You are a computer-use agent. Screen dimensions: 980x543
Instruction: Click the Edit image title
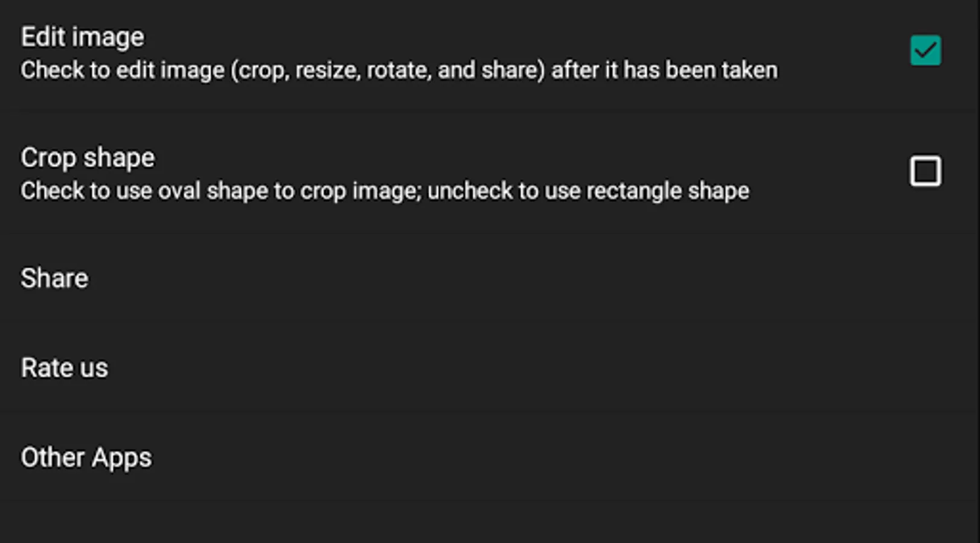[x=83, y=37]
